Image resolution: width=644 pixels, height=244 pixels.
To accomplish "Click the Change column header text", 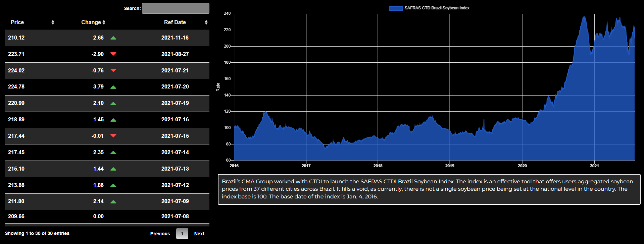I will pos(91,22).
